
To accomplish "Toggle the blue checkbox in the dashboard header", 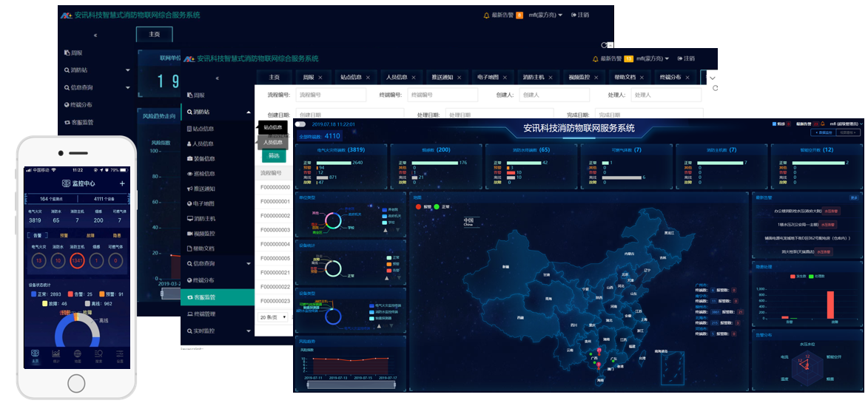I will pyautogui.click(x=774, y=123).
